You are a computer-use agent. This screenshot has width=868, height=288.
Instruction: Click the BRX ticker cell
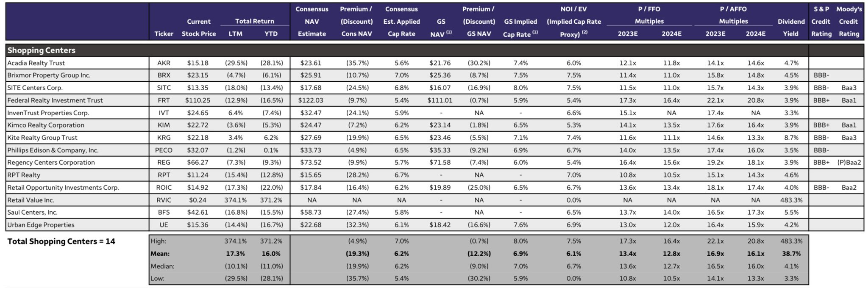click(164, 75)
